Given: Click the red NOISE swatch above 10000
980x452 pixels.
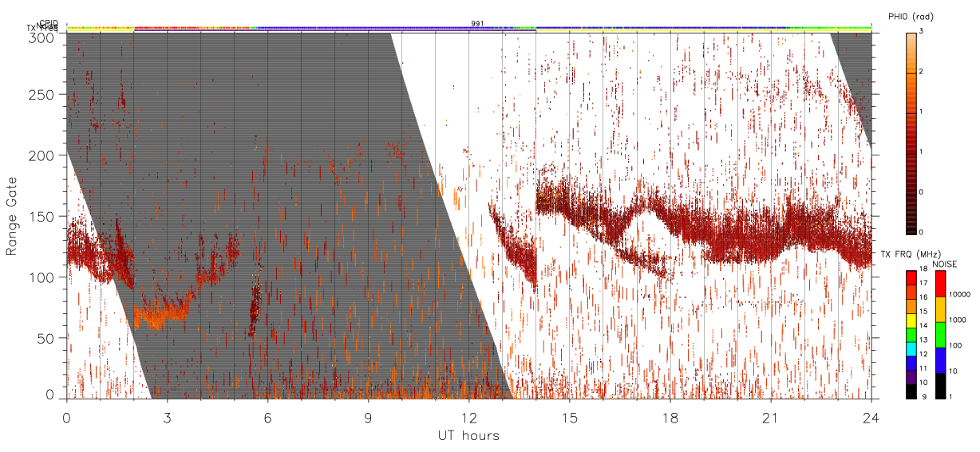Looking at the screenshot, I should [940, 283].
